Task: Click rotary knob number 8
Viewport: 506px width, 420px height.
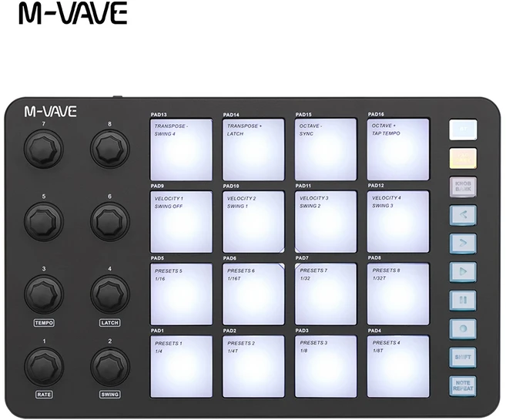Action: (110, 149)
